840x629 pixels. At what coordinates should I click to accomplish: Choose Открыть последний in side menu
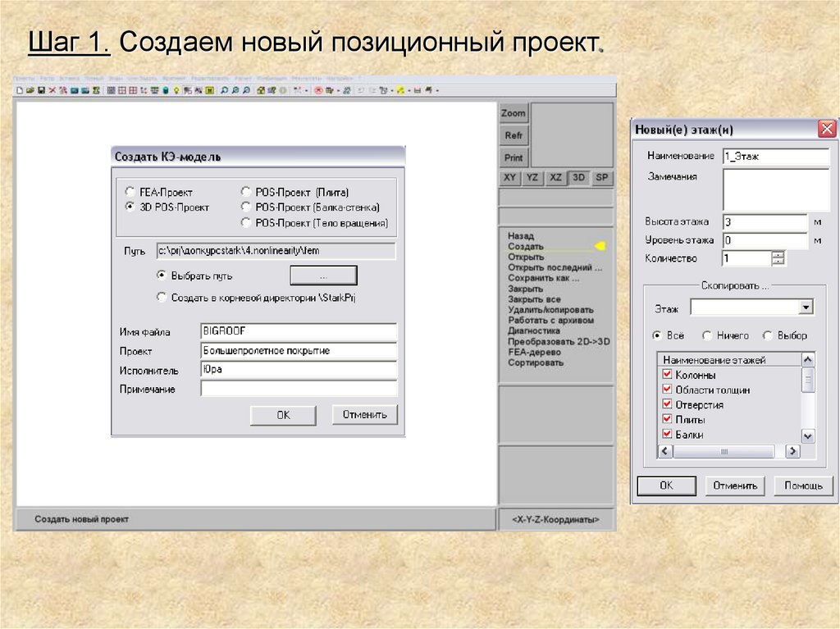555,267
